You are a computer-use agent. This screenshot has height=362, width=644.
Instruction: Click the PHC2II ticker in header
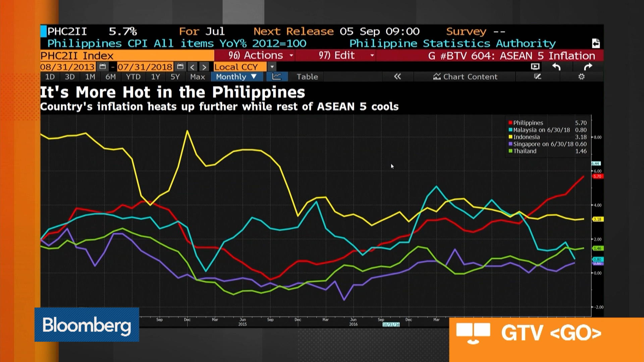(67, 32)
